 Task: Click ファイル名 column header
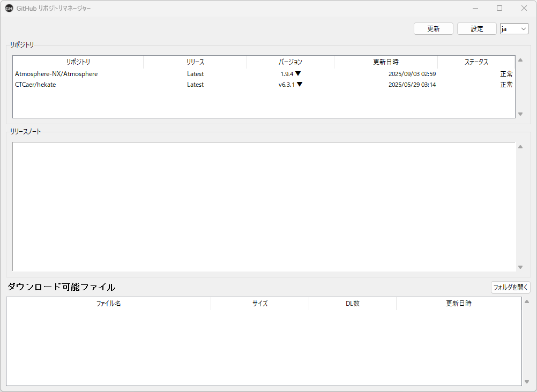click(108, 304)
